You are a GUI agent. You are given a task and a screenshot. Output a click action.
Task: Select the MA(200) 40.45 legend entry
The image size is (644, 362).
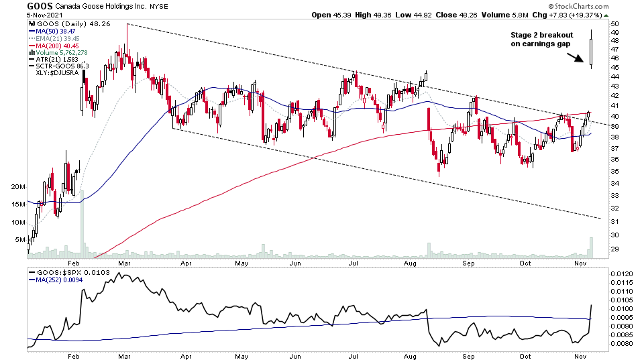[54, 46]
